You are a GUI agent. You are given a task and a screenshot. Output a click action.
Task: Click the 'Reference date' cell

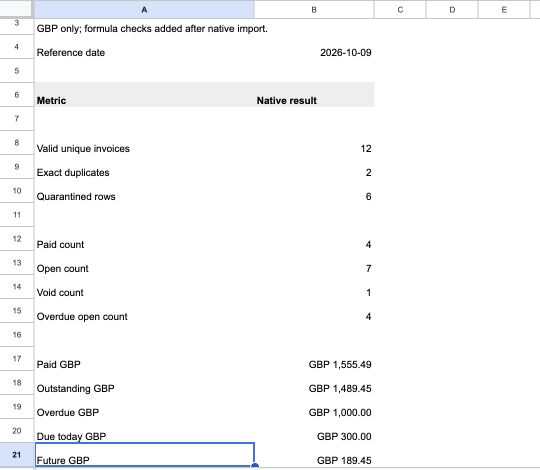pyautogui.click(x=144, y=47)
